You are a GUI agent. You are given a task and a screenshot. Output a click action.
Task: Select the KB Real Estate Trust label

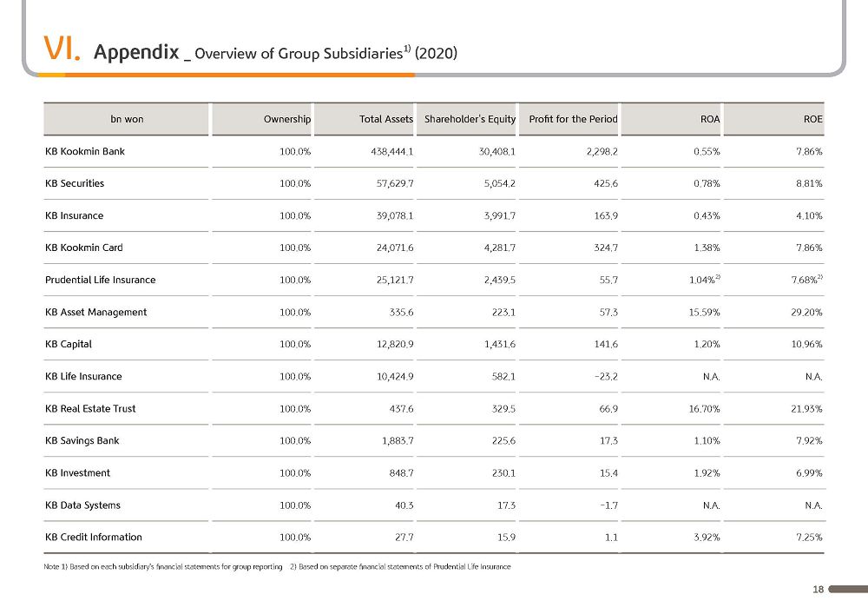(90, 408)
